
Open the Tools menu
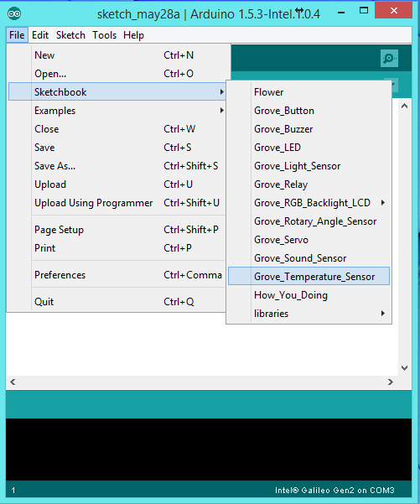tap(105, 35)
